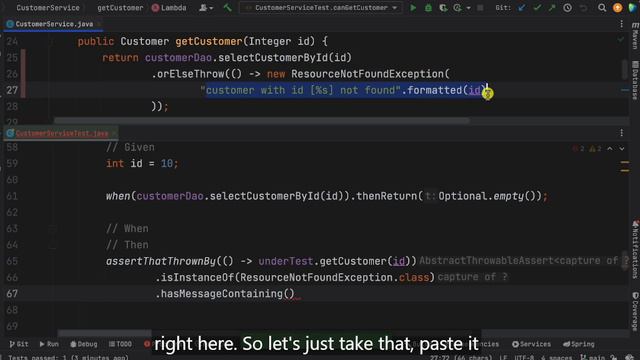Viewport: 640px width, 360px height.
Task: Click the 27:72 cursor position status entry
Action: click(x=460, y=358)
